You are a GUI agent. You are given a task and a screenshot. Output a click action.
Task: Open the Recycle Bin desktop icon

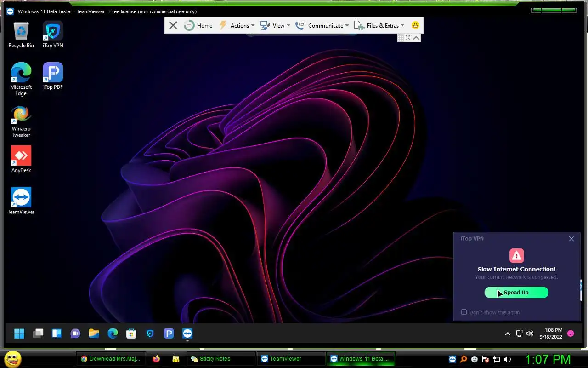[x=21, y=35]
